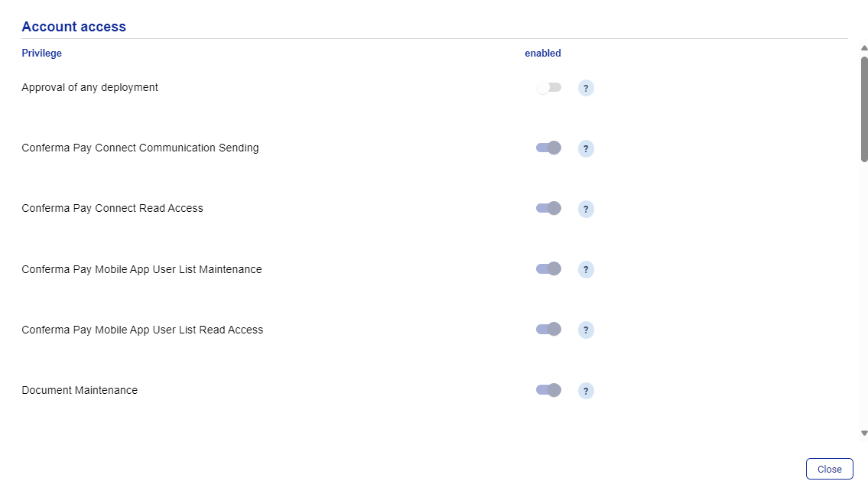Open help for Approval of any deployment

[586, 88]
